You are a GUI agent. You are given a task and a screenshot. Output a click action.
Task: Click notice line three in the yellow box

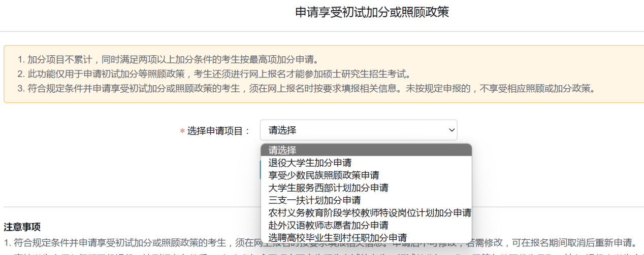[305, 88]
